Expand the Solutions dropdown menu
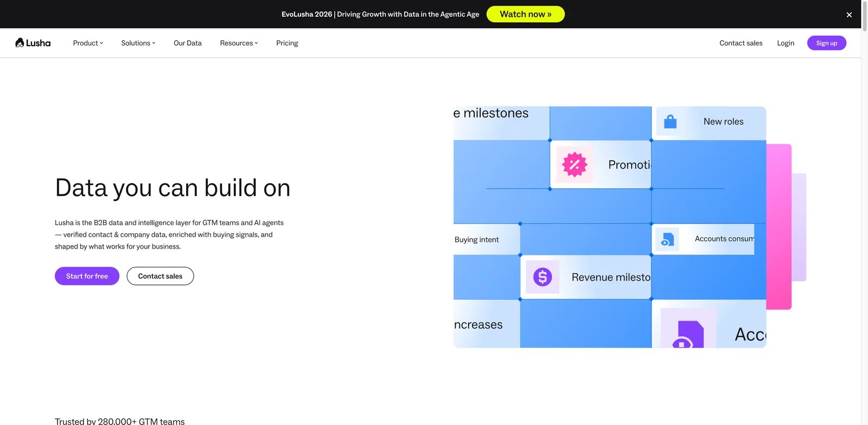868x425 pixels. point(138,43)
